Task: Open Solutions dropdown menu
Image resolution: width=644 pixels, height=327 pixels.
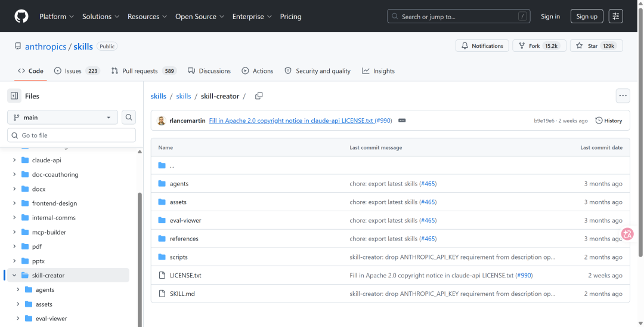Action: pyautogui.click(x=101, y=17)
